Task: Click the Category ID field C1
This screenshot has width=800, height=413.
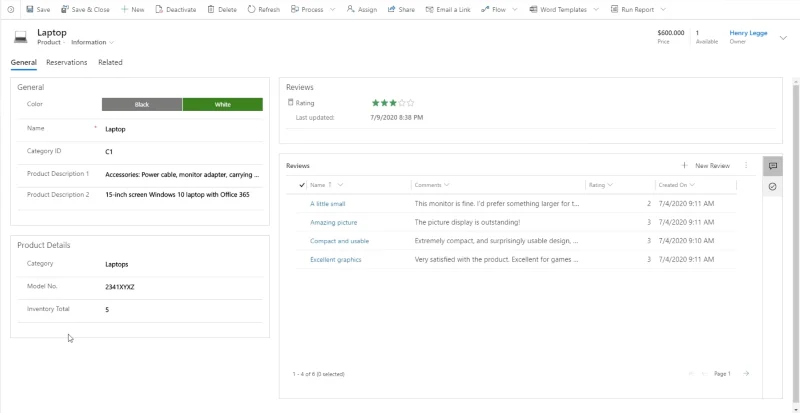Action: (184, 152)
